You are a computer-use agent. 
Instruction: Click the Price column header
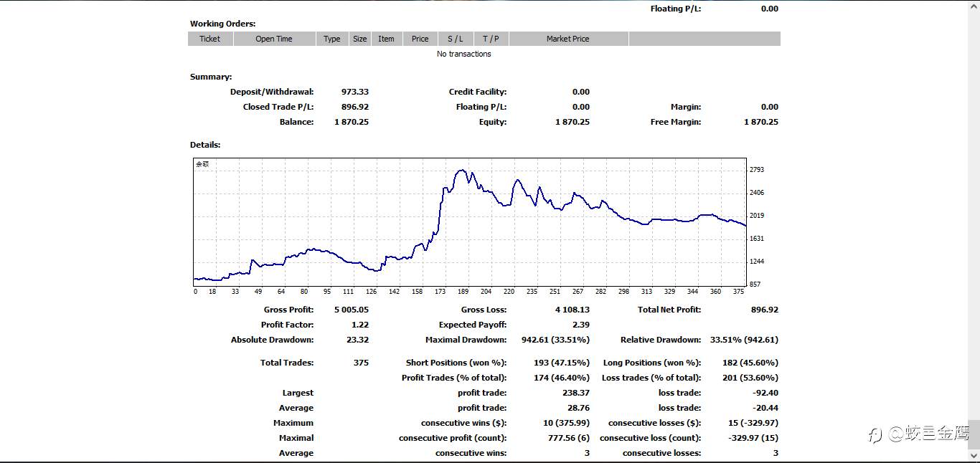(x=420, y=39)
